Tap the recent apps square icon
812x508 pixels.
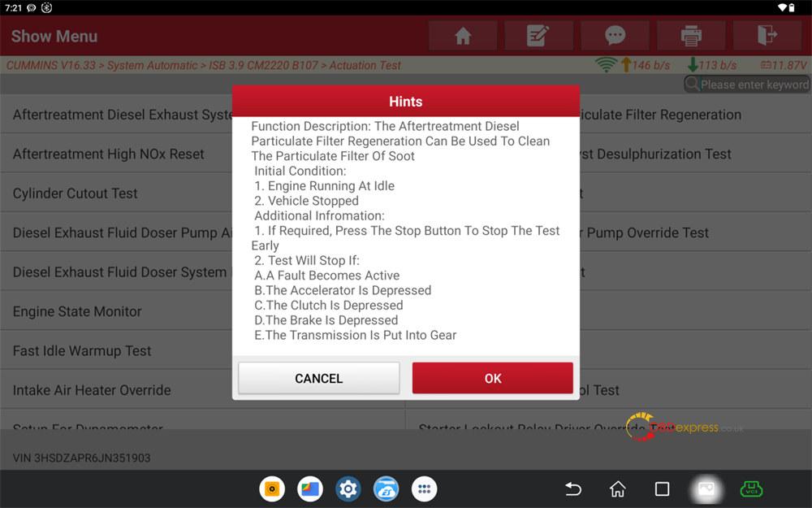tap(662, 488)
